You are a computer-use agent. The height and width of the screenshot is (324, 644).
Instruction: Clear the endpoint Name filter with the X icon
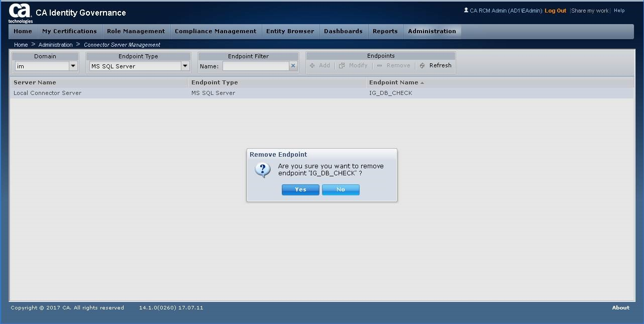tap(293, 66)
